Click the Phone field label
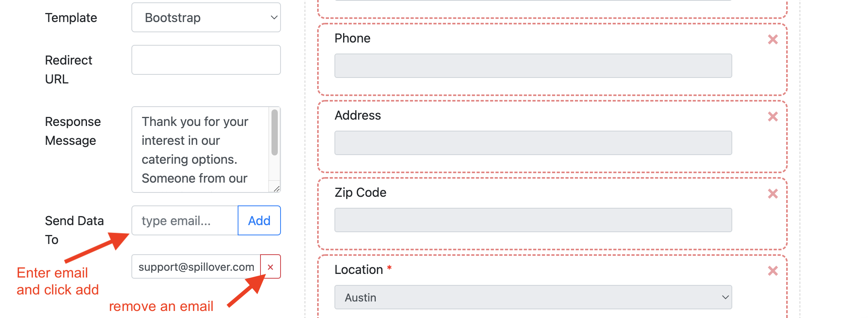The width and height of the screenshot is (868, 318). click(x=352, y=38)
